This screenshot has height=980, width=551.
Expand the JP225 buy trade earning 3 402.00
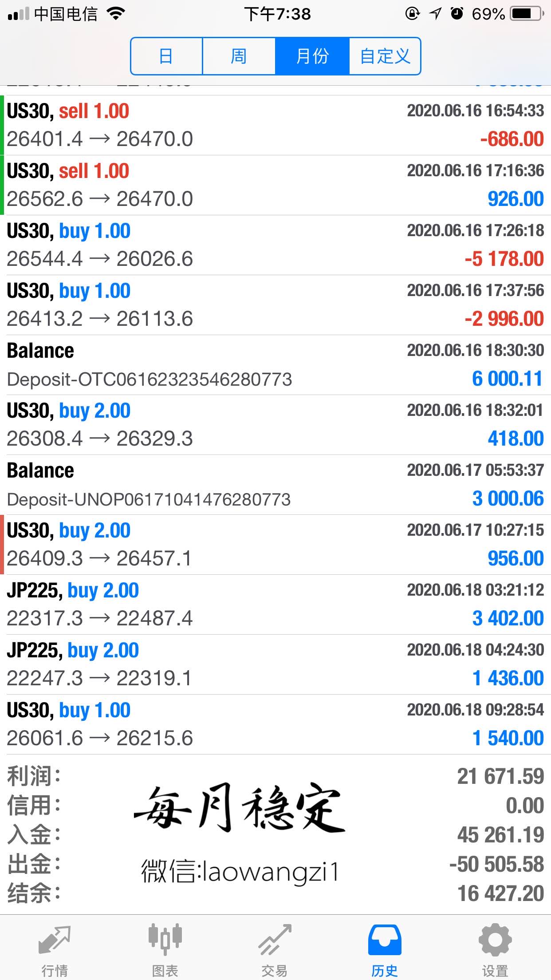(275, 605)
